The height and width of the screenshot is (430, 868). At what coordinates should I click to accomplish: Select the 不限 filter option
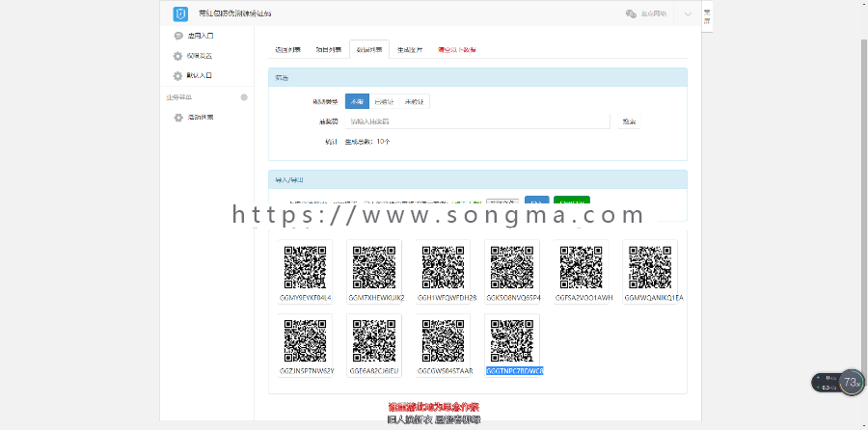[357, 101]
